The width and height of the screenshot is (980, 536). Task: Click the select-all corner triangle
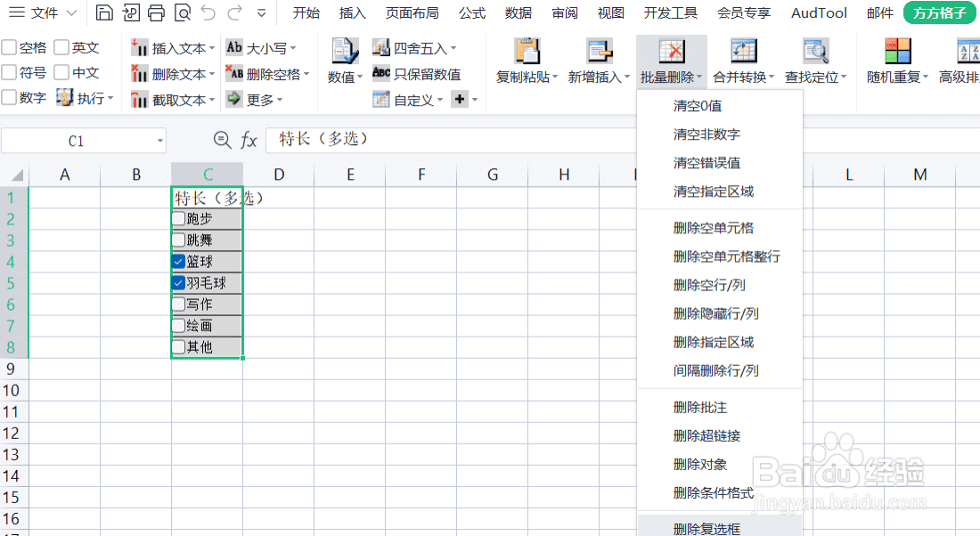(18, 175)
